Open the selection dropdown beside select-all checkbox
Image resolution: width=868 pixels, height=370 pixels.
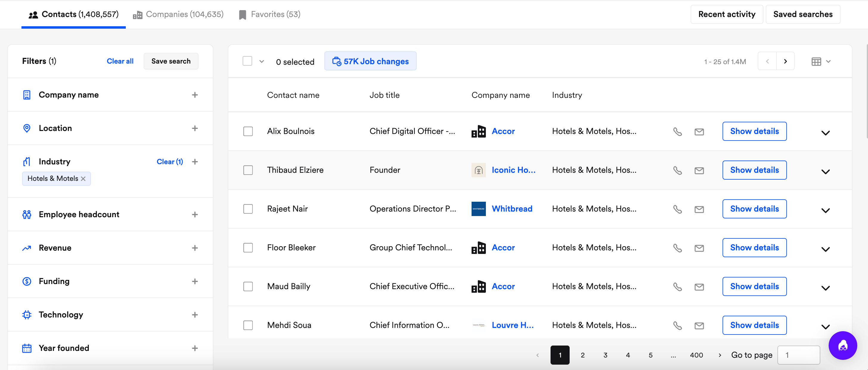[x=261, y=61]
